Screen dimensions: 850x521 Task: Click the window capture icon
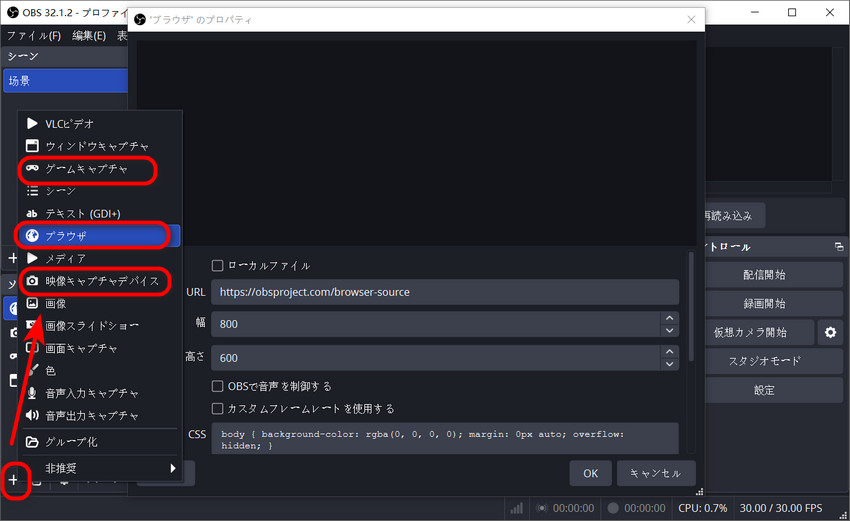33,146
